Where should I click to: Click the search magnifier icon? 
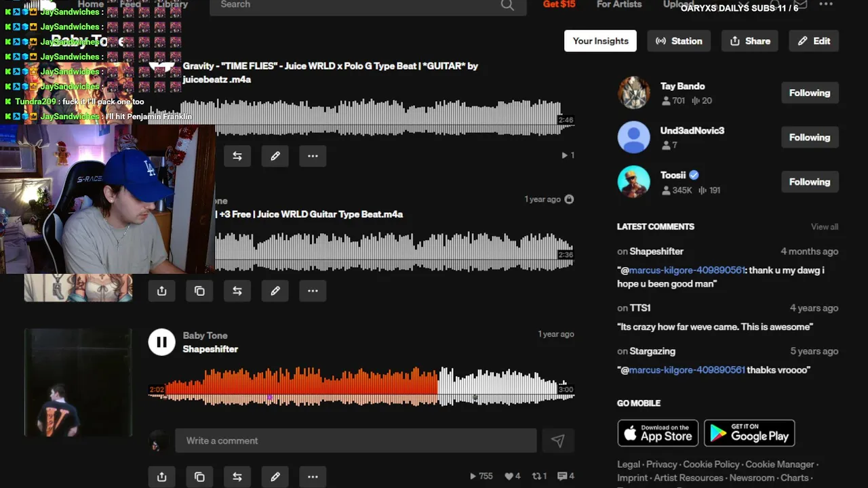point(507,5)
